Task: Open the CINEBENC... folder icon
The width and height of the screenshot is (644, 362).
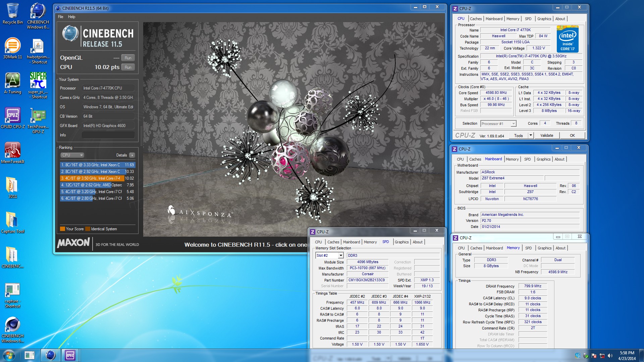Action: click(x=13, y=257)
